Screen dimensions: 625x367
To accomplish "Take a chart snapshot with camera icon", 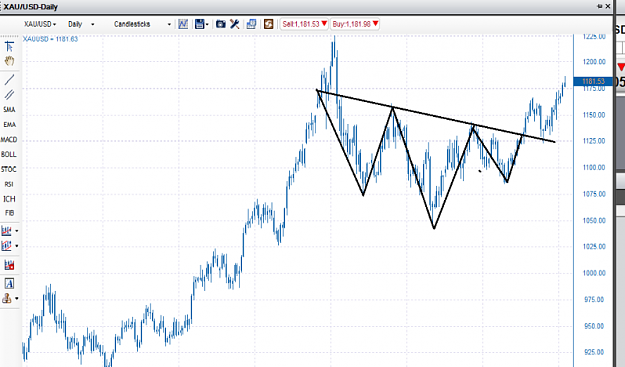I will [x=220, y=24].
